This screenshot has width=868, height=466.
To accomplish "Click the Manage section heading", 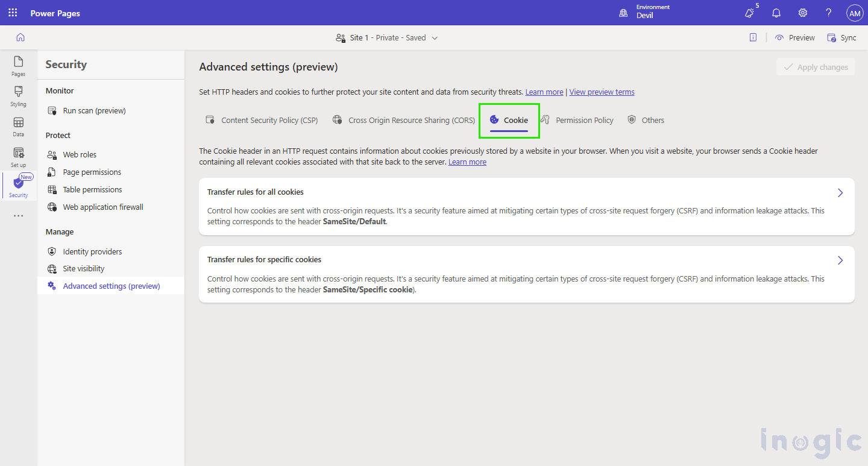I will pos(60,232).
